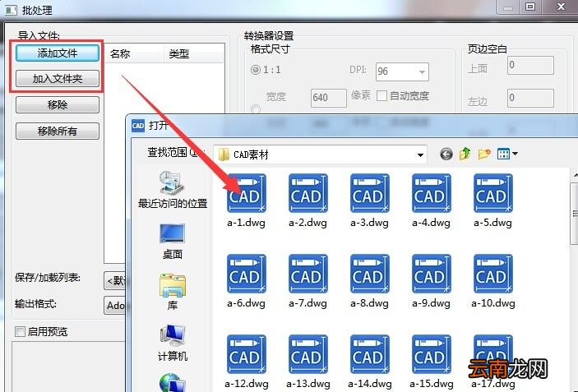Enable the 启用预览 checkbox
This screenshot has height=392, width=578.
(20, 331)
